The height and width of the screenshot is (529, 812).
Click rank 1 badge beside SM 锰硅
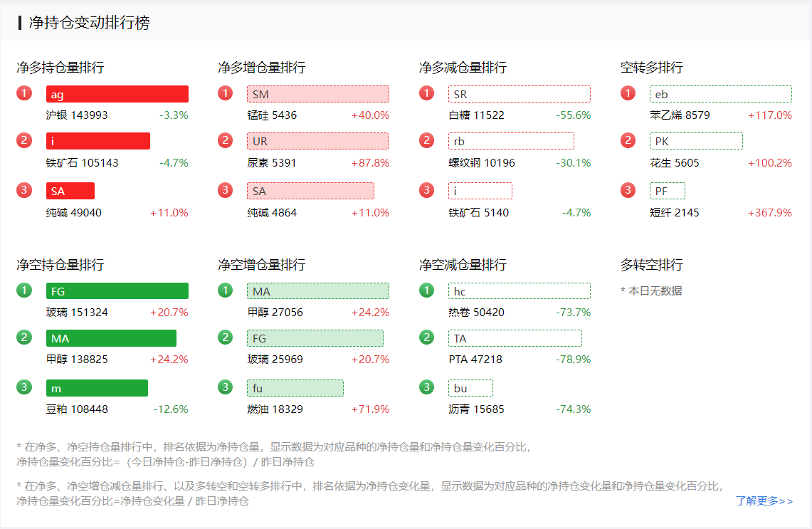pos(226,93)
